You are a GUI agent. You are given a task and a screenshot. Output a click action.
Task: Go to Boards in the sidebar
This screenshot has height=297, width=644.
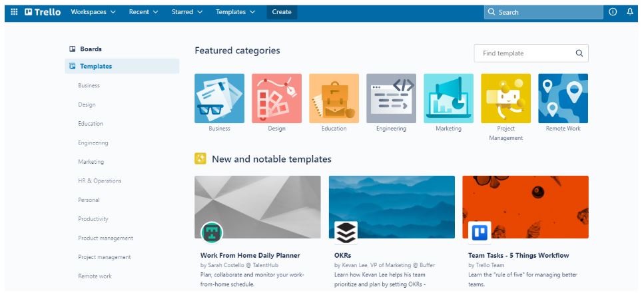pyautogui.click(x=91, y=49)
